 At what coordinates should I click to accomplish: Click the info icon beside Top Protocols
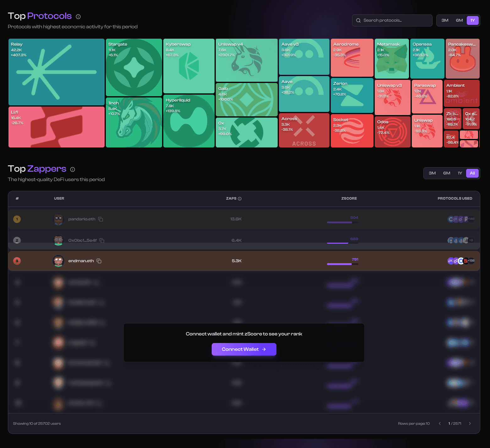tap(78, 17)
